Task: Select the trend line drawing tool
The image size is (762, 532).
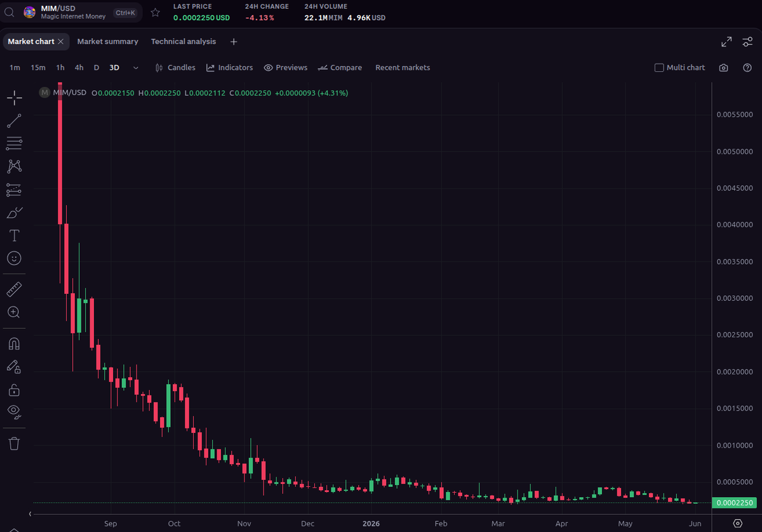Action: [14, 121]
